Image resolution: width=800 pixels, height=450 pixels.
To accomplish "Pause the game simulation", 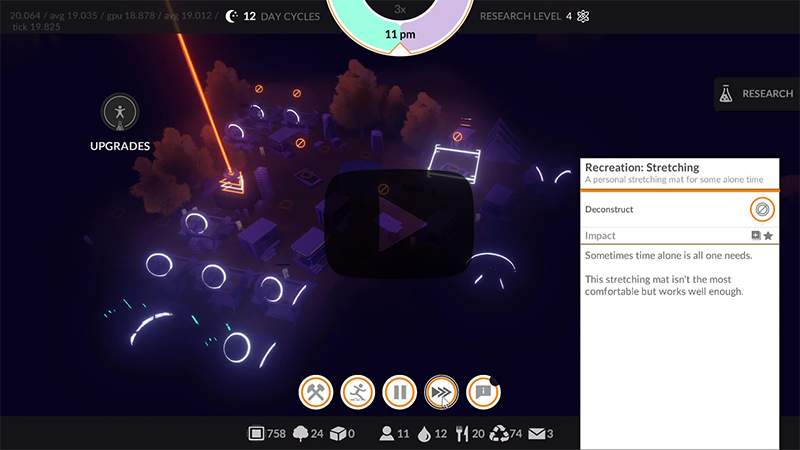I will (400, 392).
